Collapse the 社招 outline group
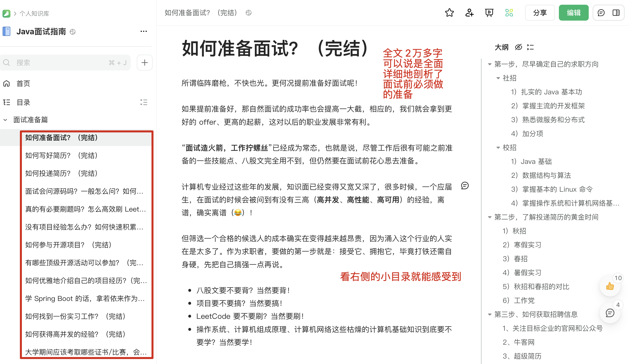This screenshot has height=364, width=629. coord(498,78)
